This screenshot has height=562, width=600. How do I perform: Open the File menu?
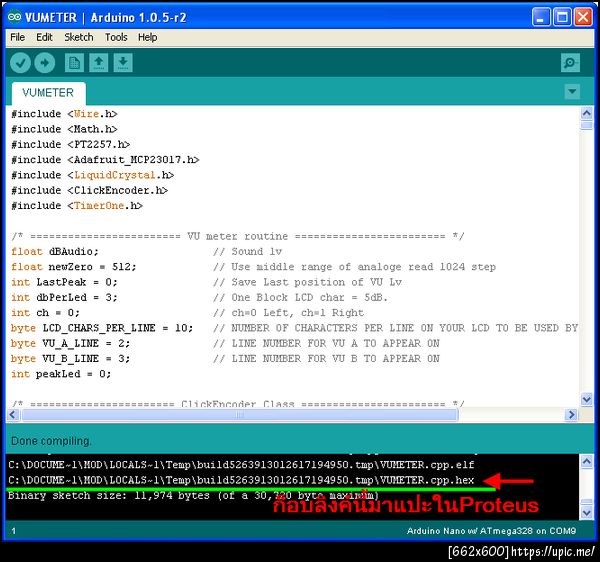(18, 37)
